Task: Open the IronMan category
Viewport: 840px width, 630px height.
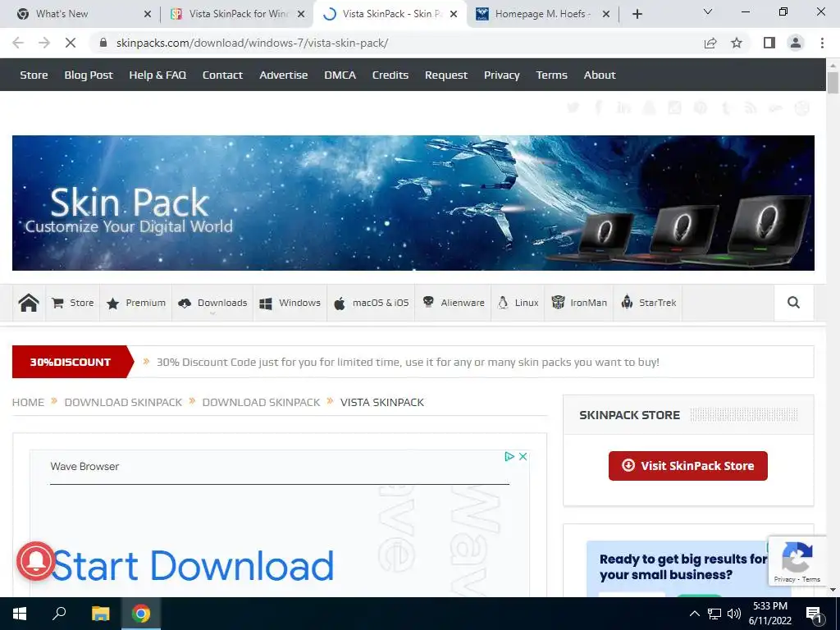Action: coord(579,303)
